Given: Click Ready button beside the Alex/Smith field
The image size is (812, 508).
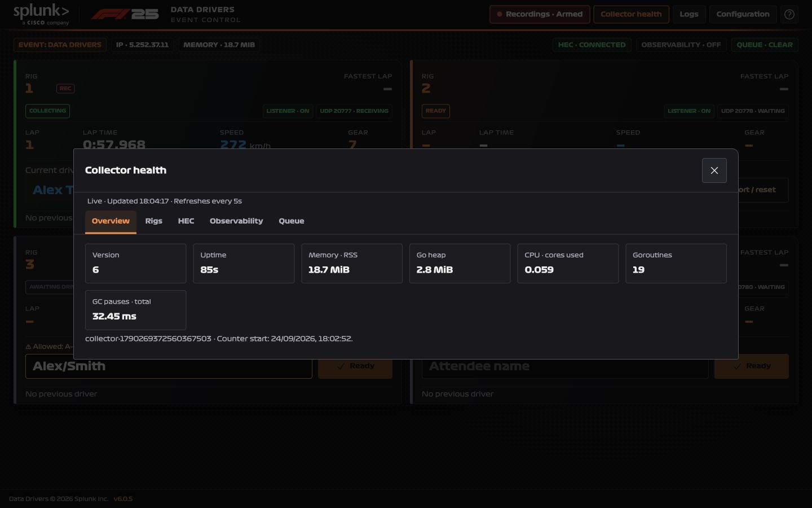Looking at the screenshot, I should point(355,366).
